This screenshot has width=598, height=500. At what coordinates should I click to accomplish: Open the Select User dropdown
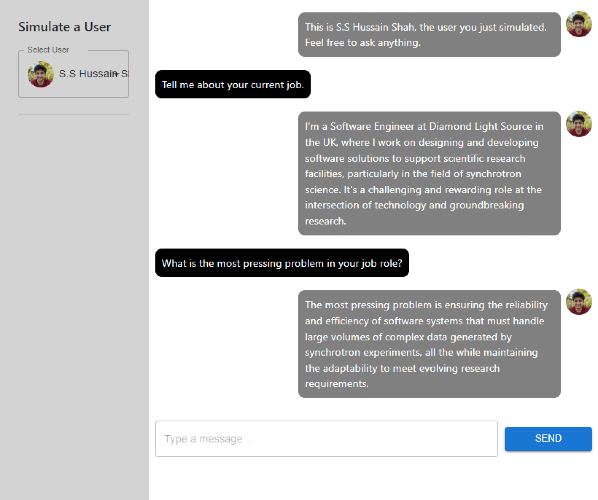tap(73, 74)
